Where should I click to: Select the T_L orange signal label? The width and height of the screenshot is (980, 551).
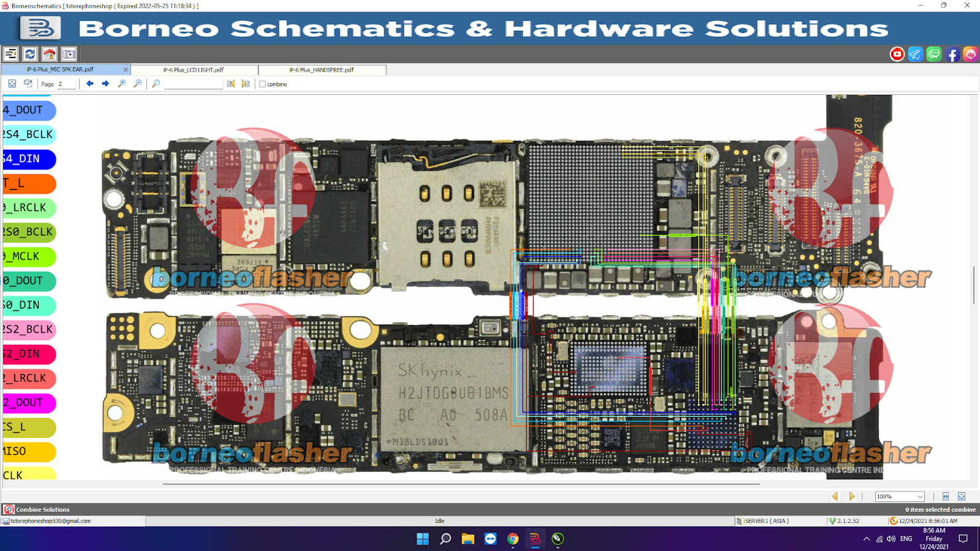tap(29, 183)
